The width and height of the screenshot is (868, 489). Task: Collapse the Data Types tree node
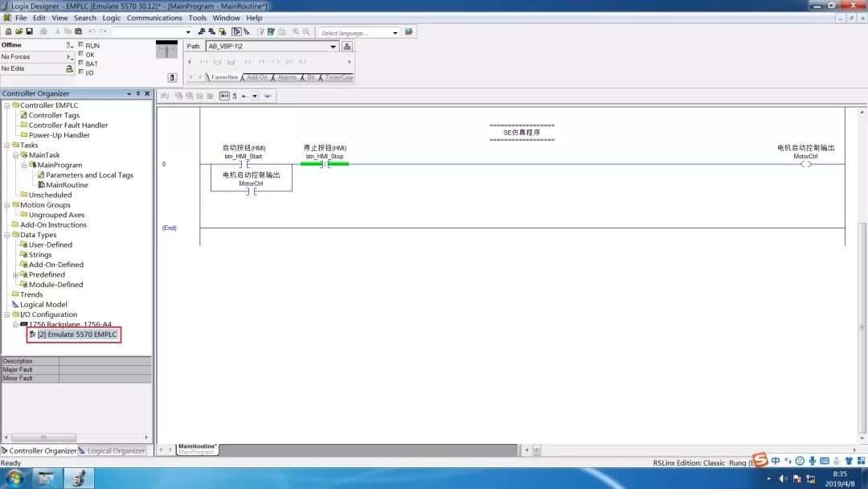coord(7,235)
